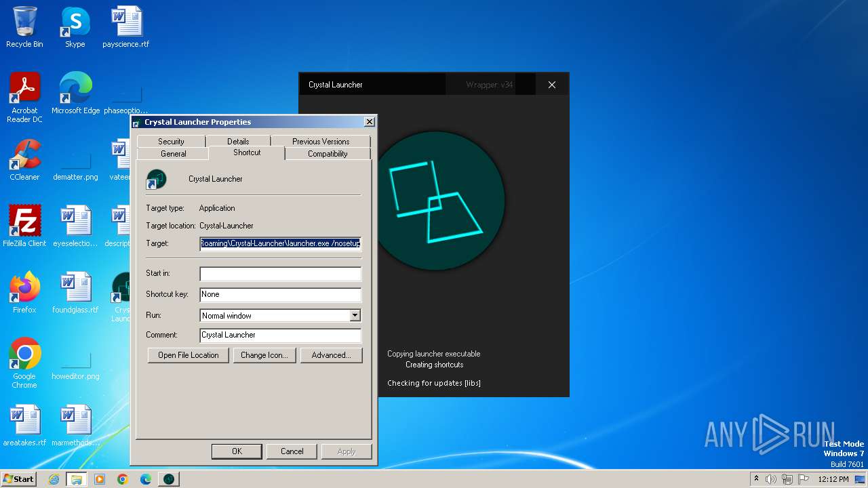Click the clock showing 12:12 PM

tap(833, 479)
